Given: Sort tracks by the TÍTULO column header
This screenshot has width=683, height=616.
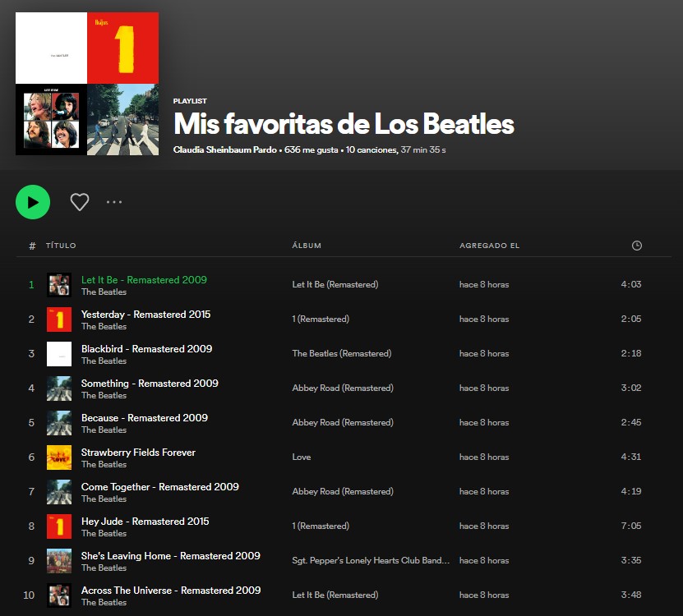Looking at the screenshot, I should click(61, 246).
